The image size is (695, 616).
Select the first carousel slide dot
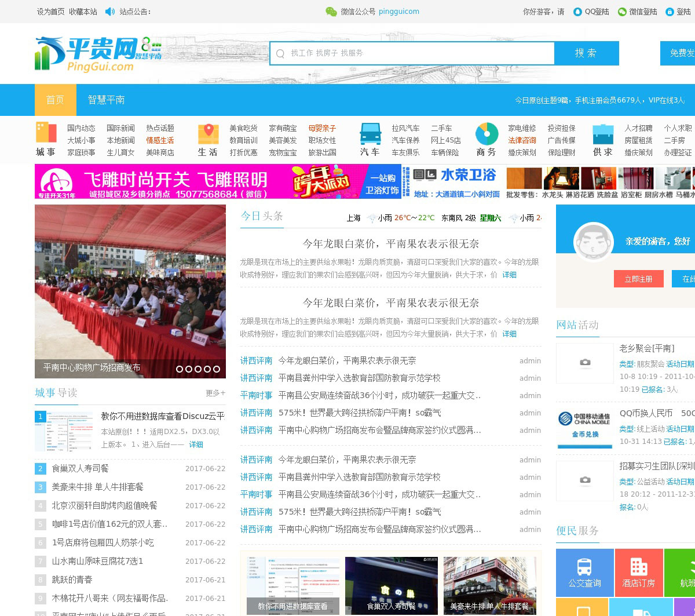(180, 369)
